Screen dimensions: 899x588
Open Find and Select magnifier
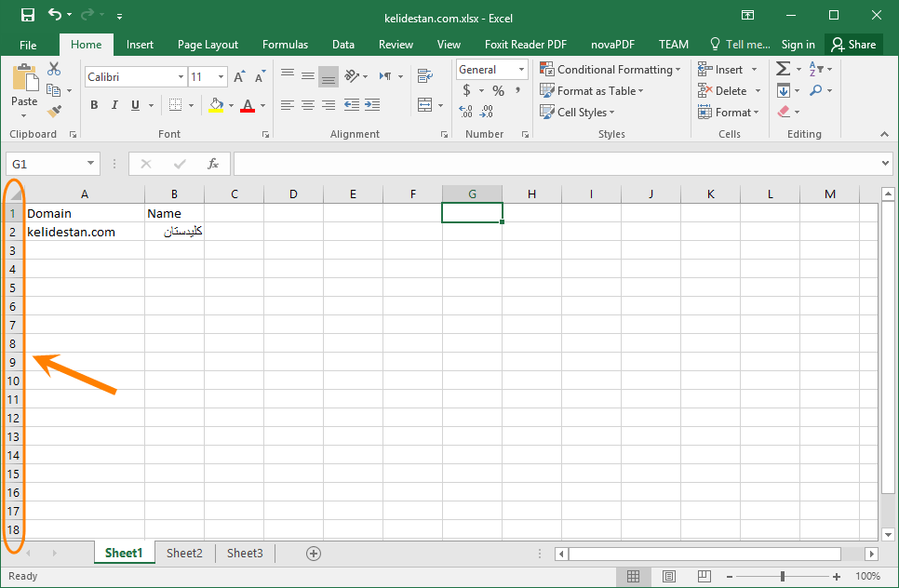tap(816, 90)
